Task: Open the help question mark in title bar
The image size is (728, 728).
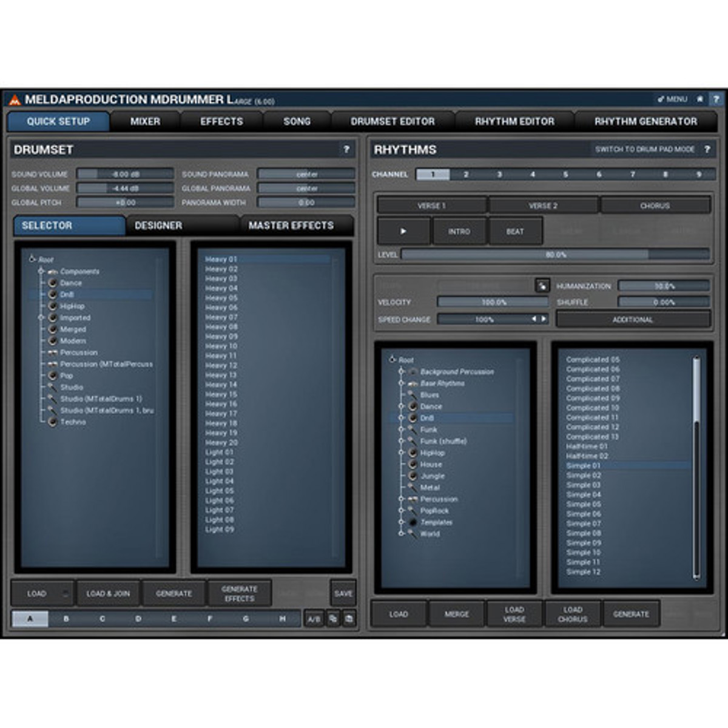Action: pos(716,99)
